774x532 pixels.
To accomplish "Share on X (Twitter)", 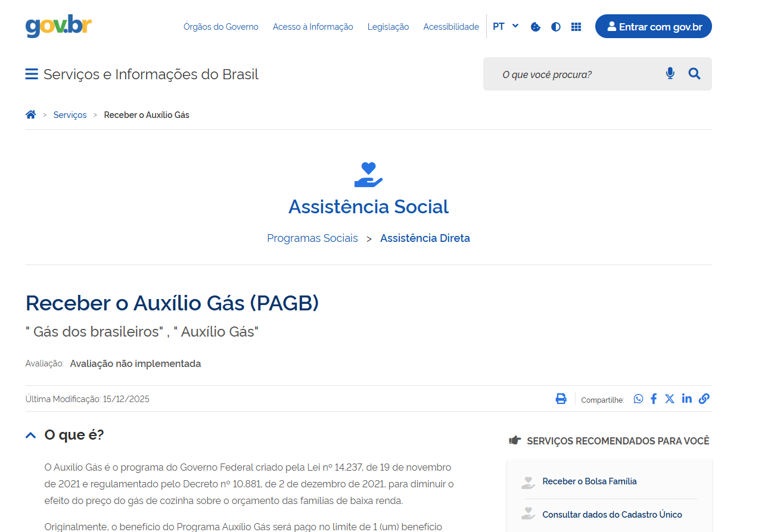I will pyautogui.click(x=670, y=399).
